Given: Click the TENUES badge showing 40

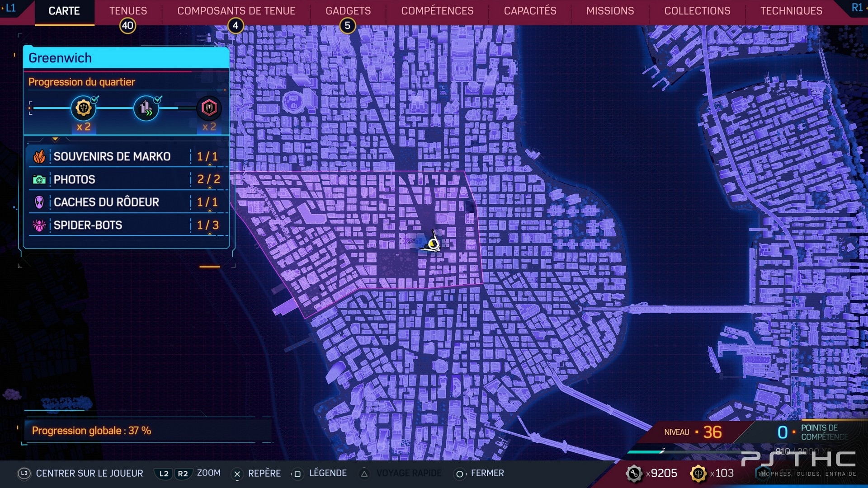Looking at the screenshot, I should (x=127, y=26).
